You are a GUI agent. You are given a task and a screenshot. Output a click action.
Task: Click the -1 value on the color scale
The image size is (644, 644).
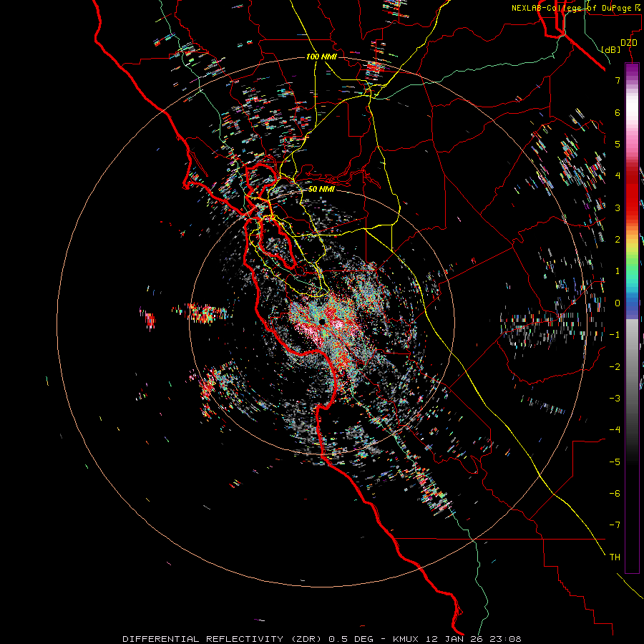tap(615, 335)
